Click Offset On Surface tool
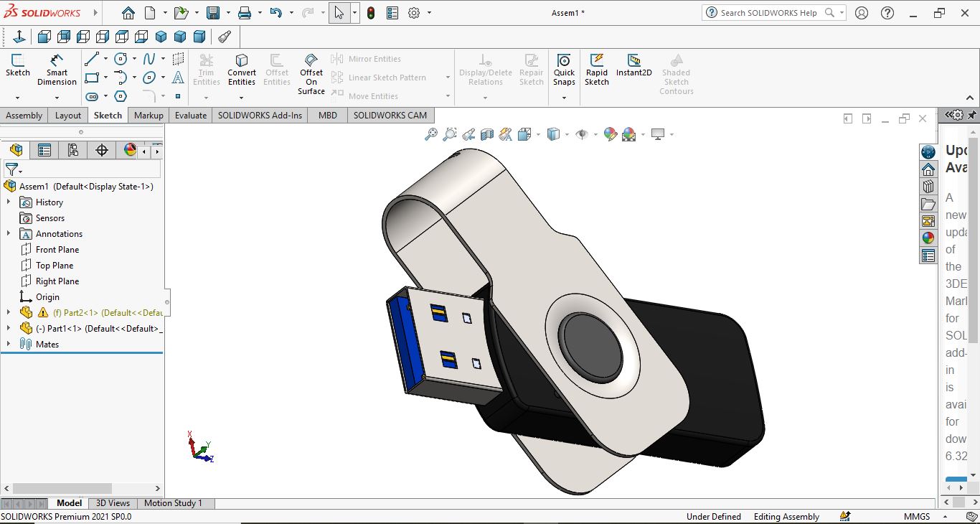The width and height of the screenshot is (980, 524). pos(311,74)
